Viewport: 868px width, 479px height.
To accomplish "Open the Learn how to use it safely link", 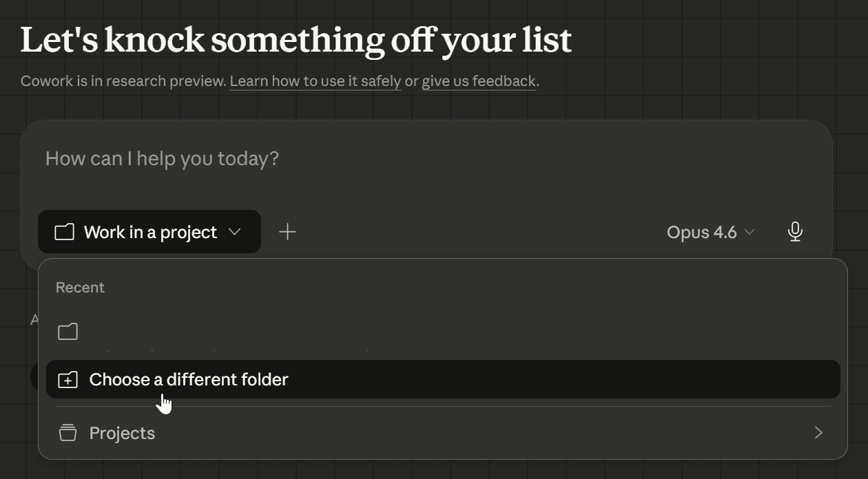I will 316,81.
